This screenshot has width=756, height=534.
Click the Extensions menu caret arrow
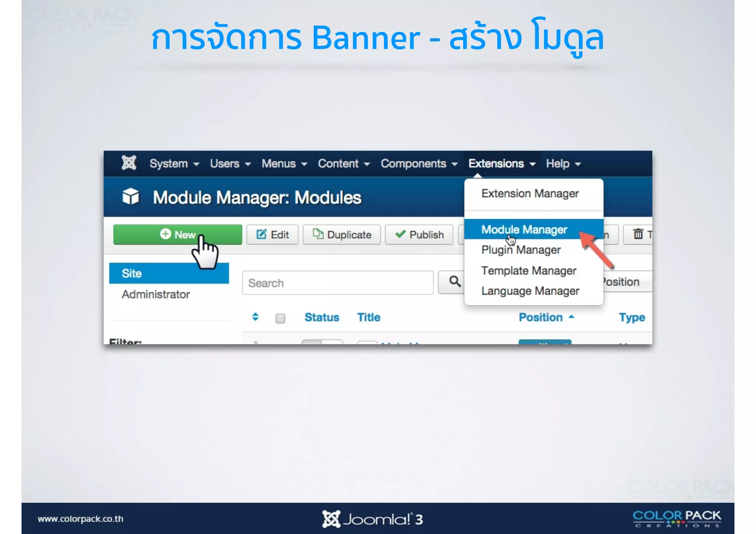[532, 164]
